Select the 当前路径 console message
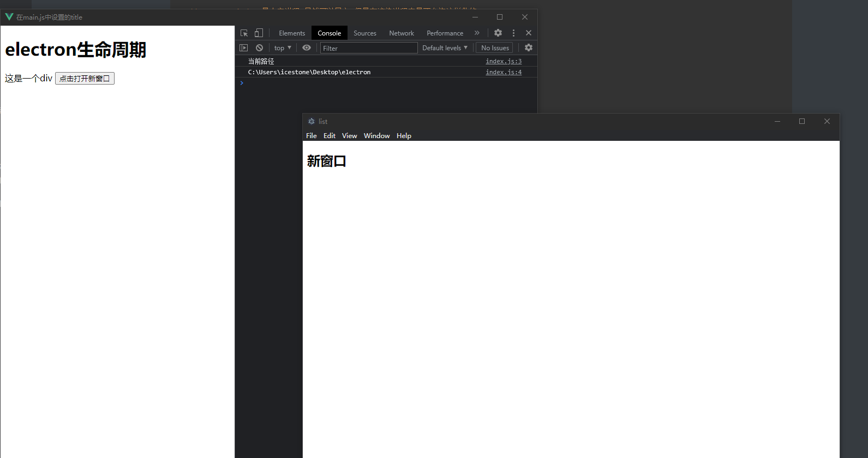The height and width of the screenshot is (458, 868). [x=261, y=61]
